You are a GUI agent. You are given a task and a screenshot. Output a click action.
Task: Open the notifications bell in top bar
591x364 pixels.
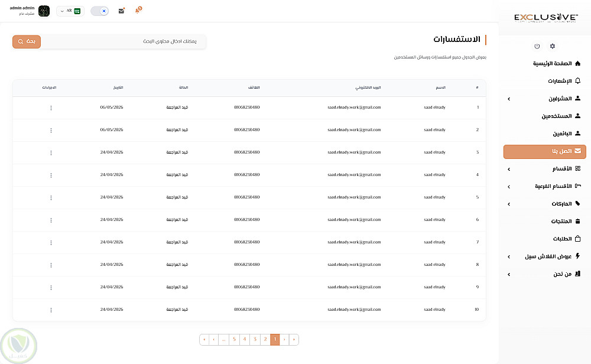(138, 10)
